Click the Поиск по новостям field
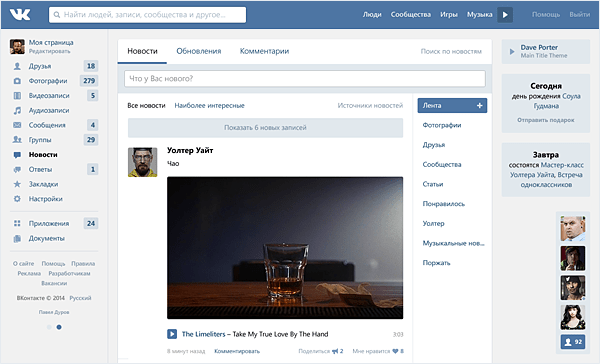The height and width of the screenshot is (364, 600). [451, 51]
